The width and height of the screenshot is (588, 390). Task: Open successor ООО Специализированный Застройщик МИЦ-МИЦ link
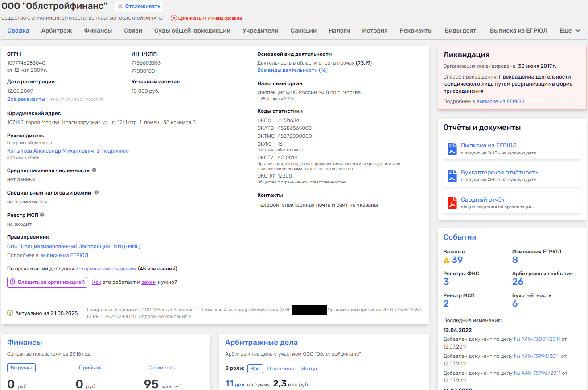[74, 246]
